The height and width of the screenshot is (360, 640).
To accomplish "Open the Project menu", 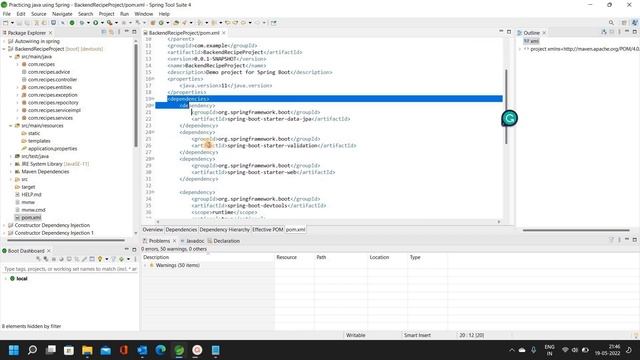I will [107, 14].
